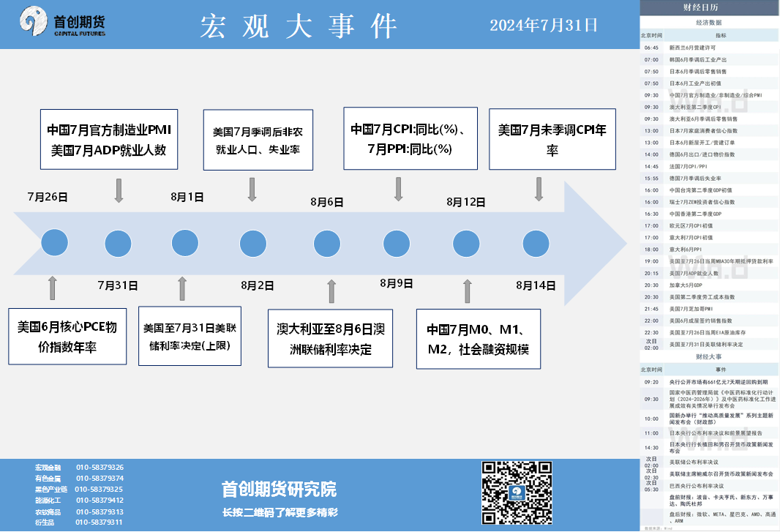Click row 中国台湾第二季度GDP初值

coord(709,190)
